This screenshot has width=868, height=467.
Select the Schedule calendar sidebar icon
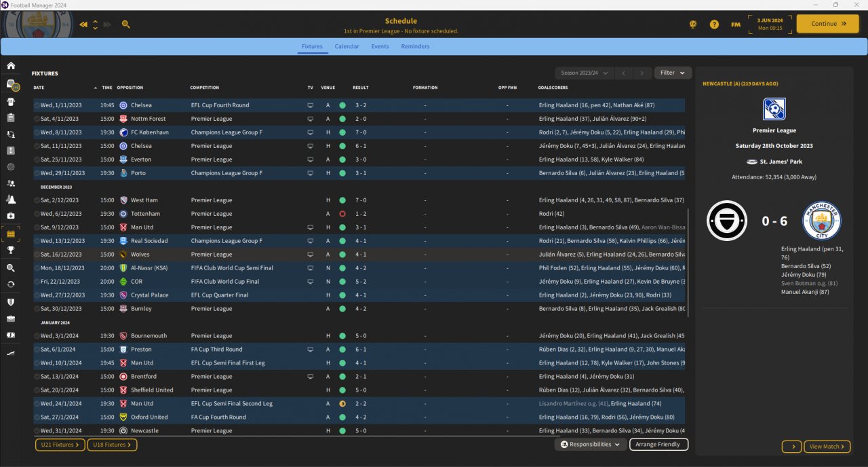[x=11, y=233]
